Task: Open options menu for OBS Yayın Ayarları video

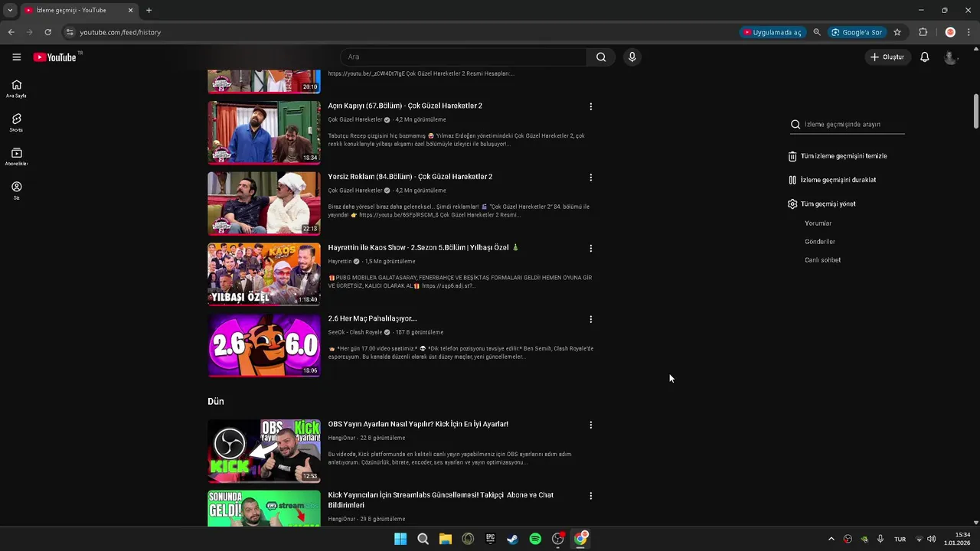Action: click(x=590, y=425)
